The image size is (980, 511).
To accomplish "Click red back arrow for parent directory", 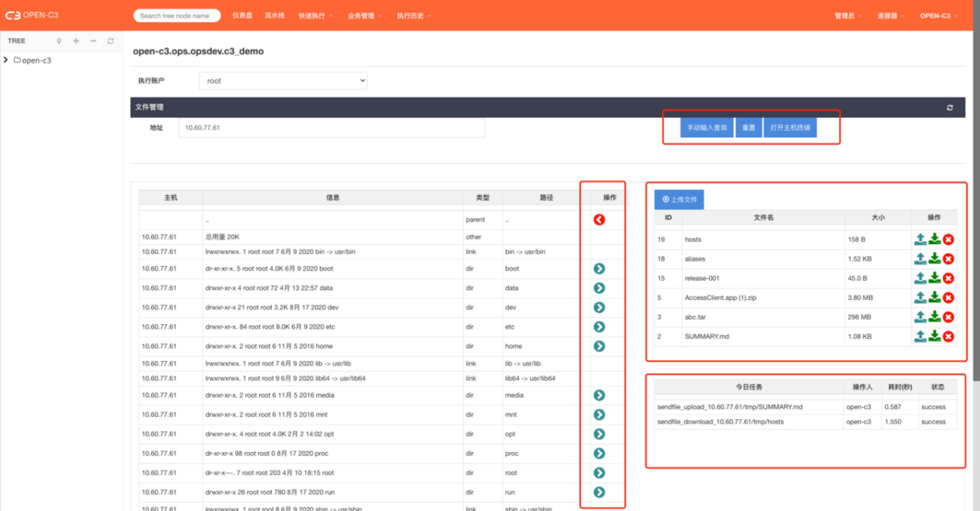I will pyautogui.click(x=599, y=220).
